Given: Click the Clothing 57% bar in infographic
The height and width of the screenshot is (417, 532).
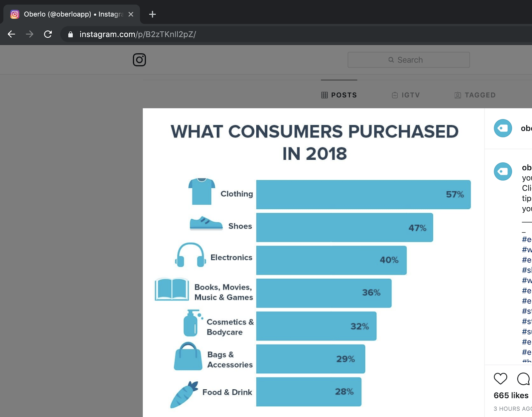Looking at the screenshot, I should [363, 195].
